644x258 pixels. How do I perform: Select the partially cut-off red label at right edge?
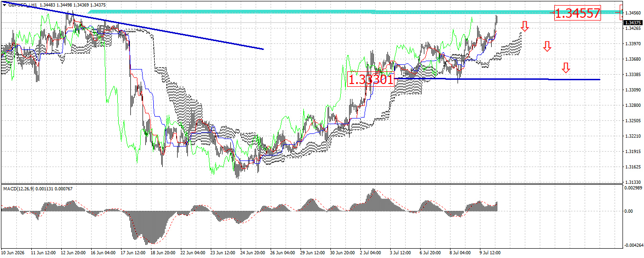[x=621, y=13]
